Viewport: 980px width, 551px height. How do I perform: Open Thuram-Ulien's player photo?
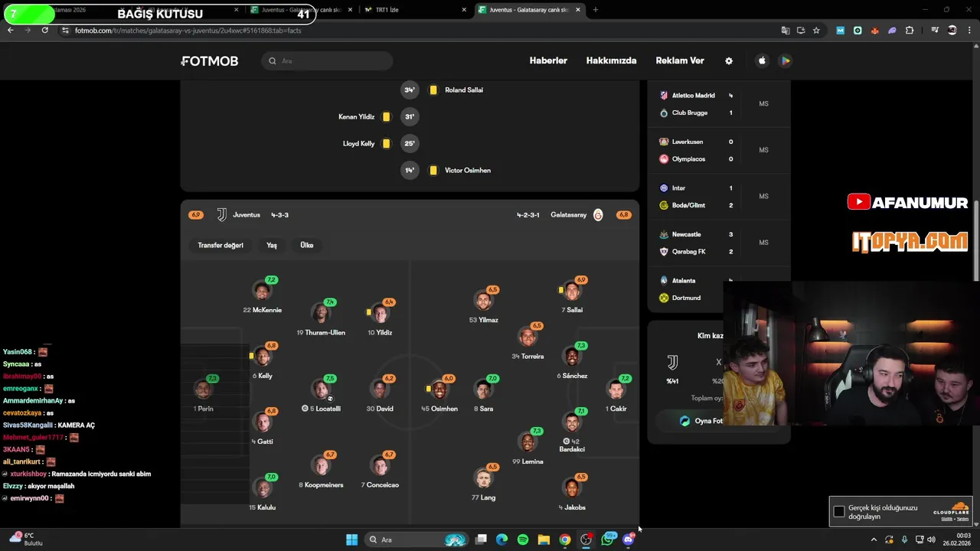click(x=321, y=313)
